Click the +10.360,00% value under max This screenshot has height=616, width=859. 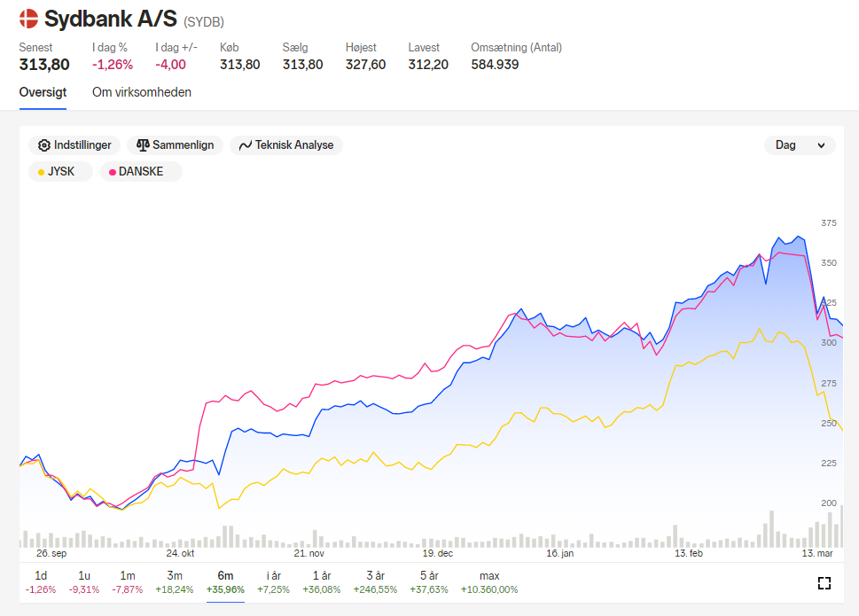(489, 589)
